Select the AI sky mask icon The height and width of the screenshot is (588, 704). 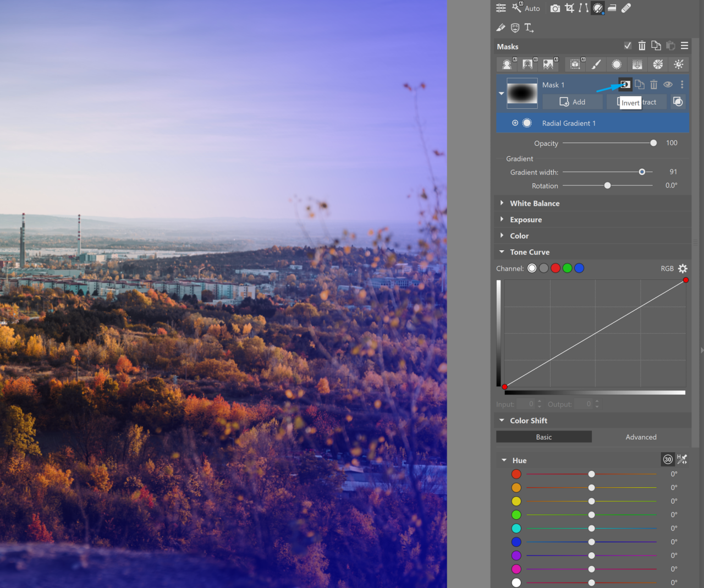point(549,64)
